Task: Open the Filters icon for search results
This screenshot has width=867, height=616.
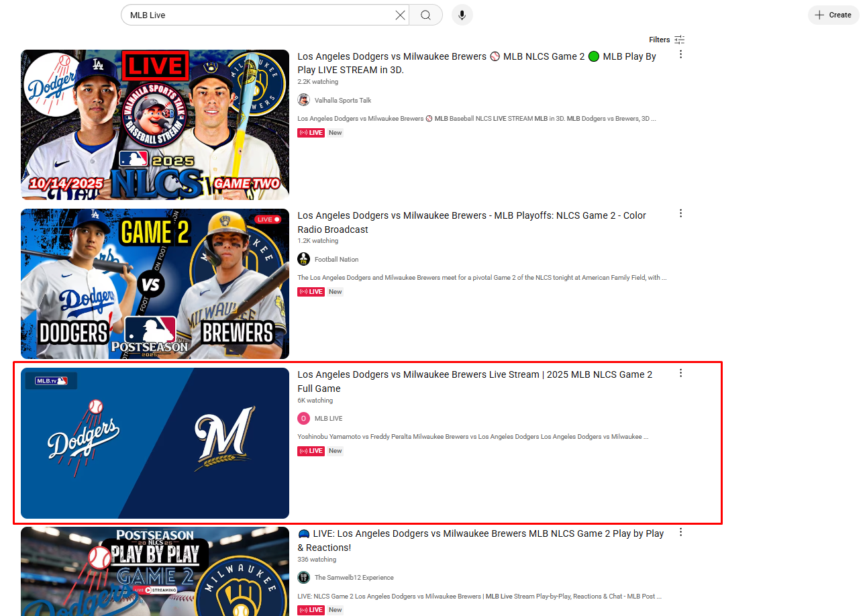Action: (680, 40)
